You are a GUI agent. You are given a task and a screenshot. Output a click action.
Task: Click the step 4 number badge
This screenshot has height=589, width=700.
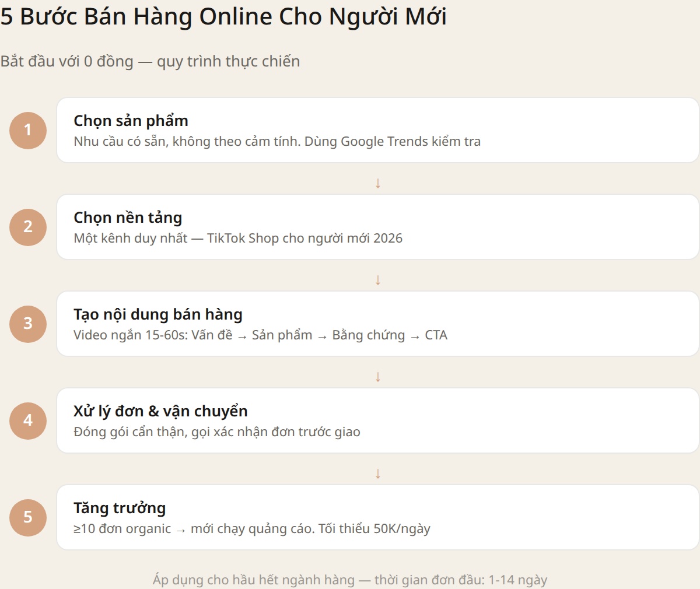(28, 420)
